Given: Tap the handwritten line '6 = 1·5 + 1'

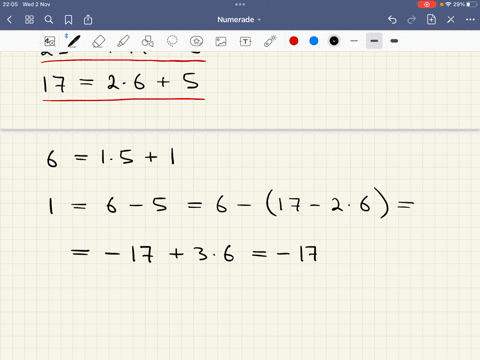Looking at the screenshot, I should click(111, 157).
